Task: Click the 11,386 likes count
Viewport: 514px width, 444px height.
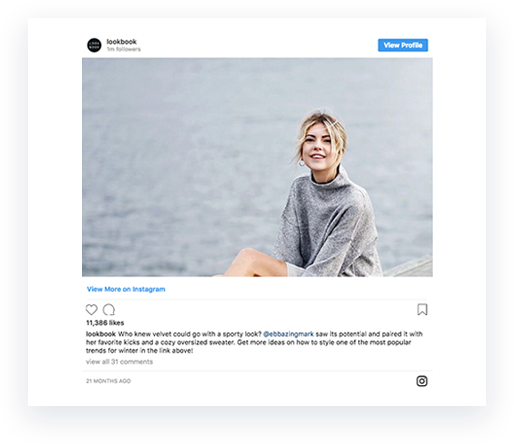Action: [x=105, y=323]
